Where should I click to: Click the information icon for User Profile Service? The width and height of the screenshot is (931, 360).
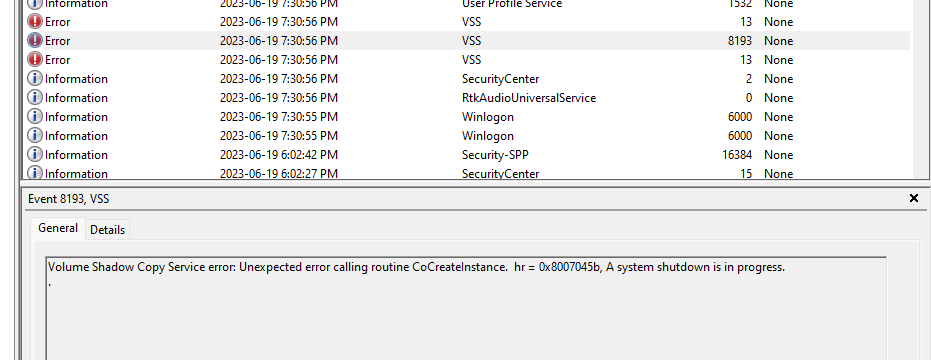click(35, 4)
